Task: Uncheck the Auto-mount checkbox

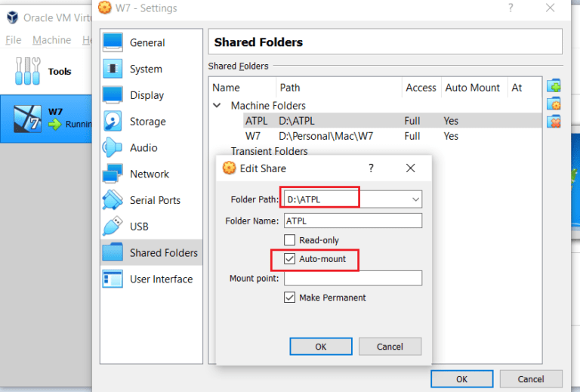Action: click(290, 259)
